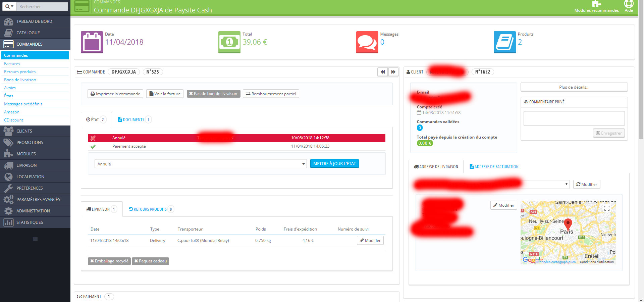Switch to Adresse de facturation tab
Image resolution: width=644 pixels, height=302 pixels.
click(x=494, y=166)
